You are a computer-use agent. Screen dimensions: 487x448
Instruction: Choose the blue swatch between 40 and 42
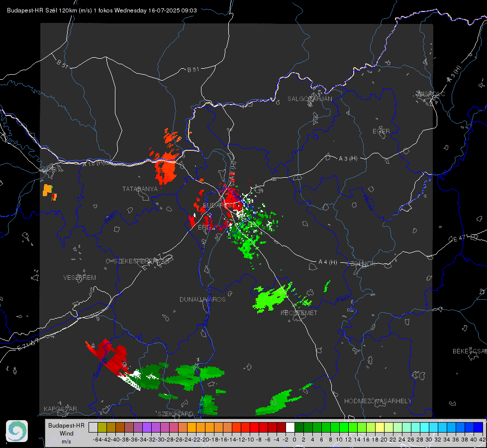pos(479,427)
